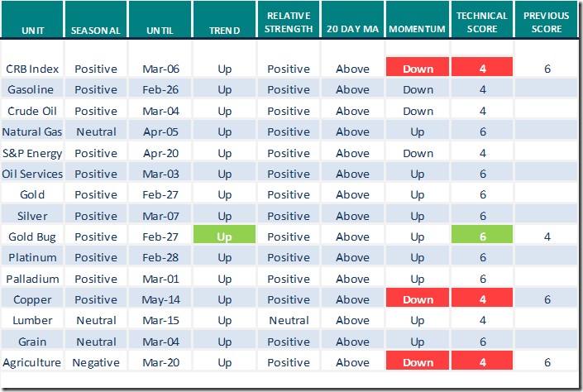Select Lumber's Neutral relative strength cell

coord(289,320)
